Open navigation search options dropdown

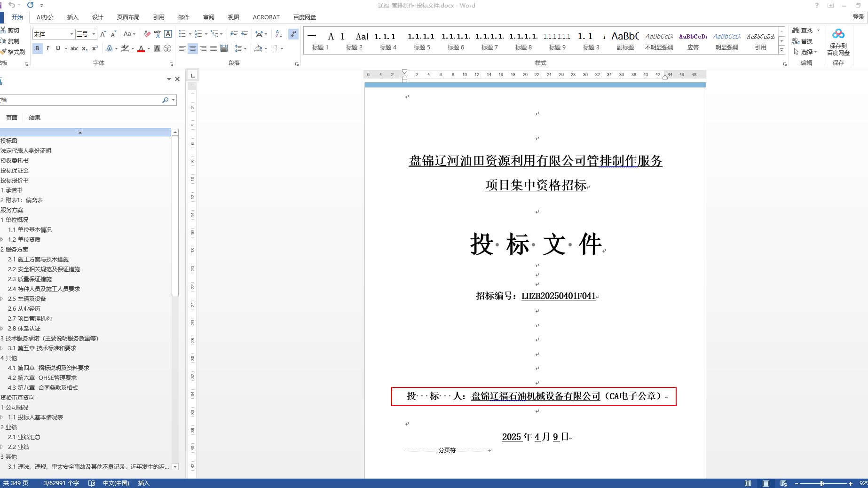click(x=174, y=100)
